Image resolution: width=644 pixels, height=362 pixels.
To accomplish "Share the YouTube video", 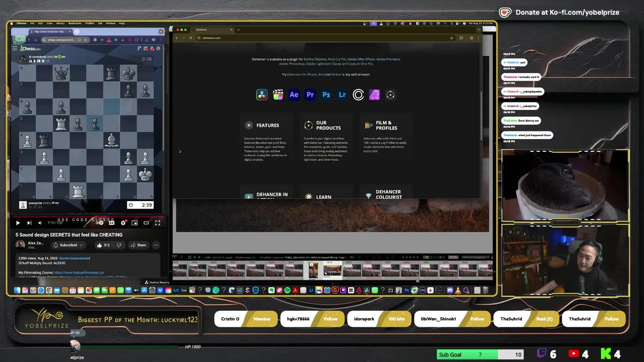I will pyautogui.click(x=138, y=245).
